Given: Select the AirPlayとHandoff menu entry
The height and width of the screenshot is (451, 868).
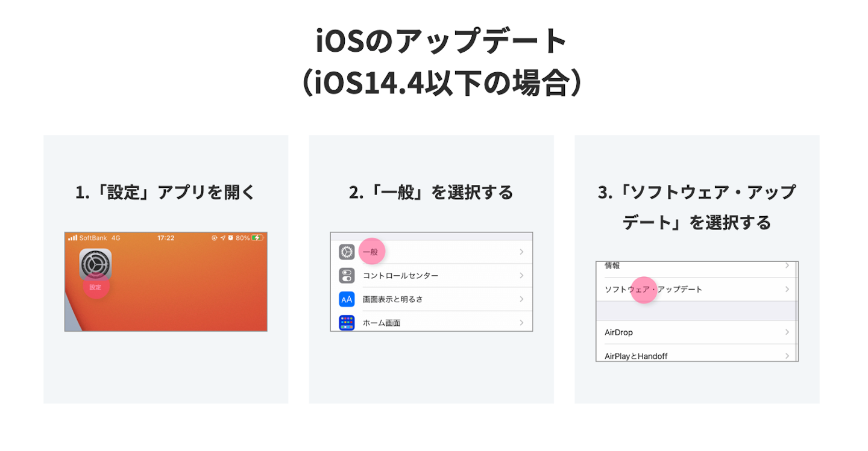Looking at the screenshot, I should (635, 355).
